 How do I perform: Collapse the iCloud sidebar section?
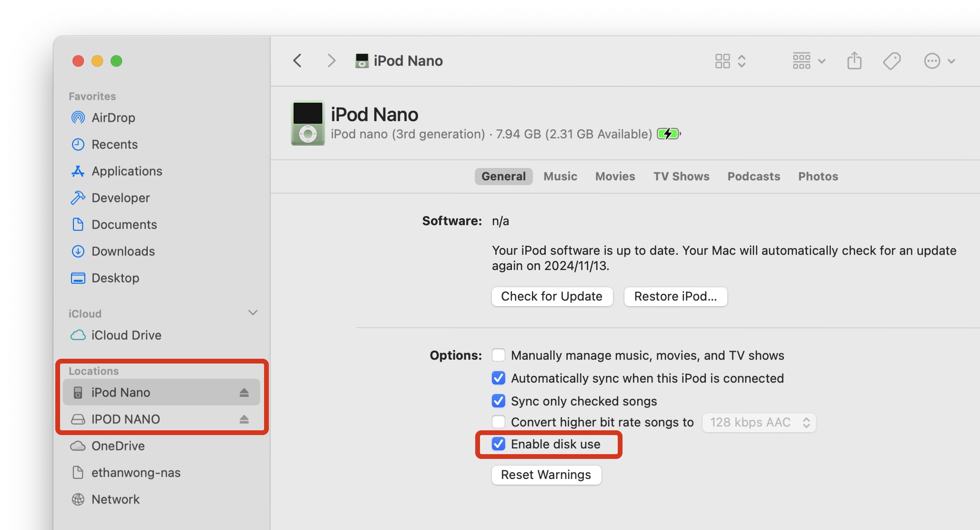253,313
